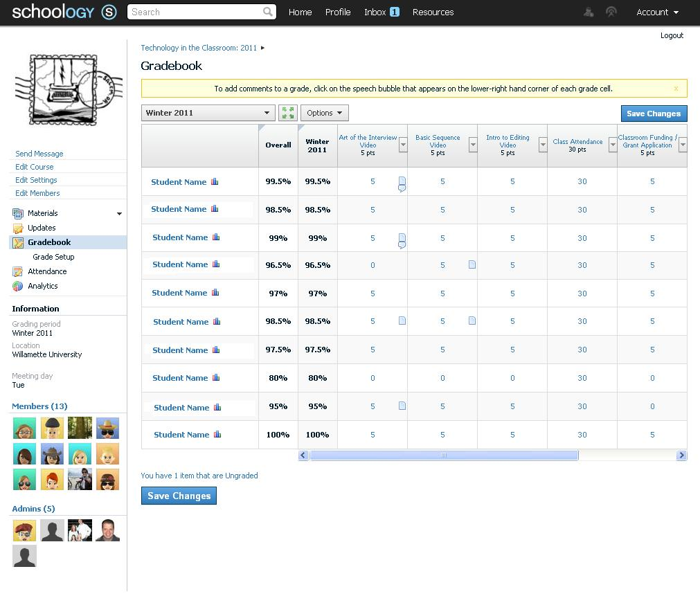Click the speech bubble to comment on first grade

[x=402, y=188]
